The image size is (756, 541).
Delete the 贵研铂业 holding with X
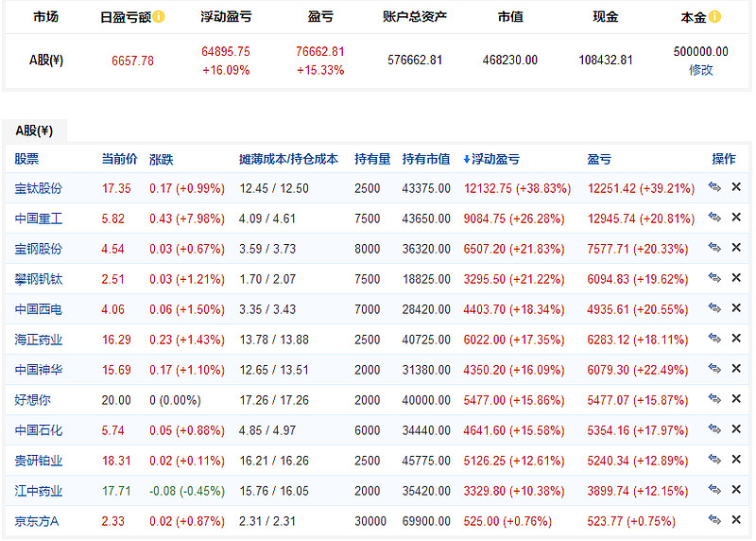point(736,460)
